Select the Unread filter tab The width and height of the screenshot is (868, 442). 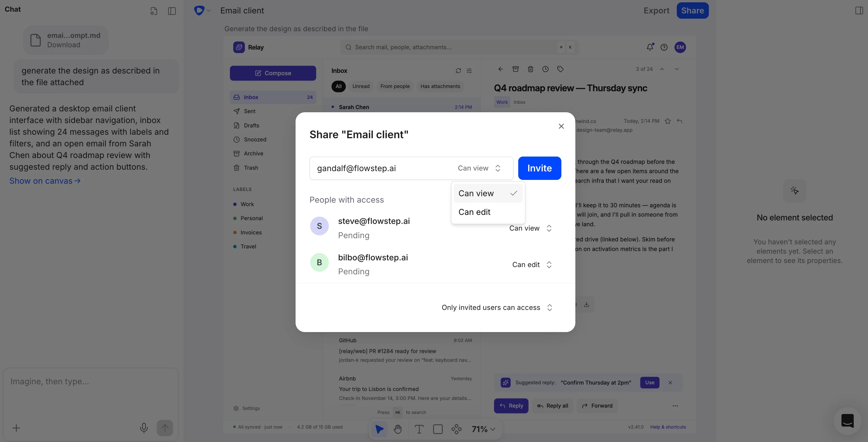coord(361,86)
